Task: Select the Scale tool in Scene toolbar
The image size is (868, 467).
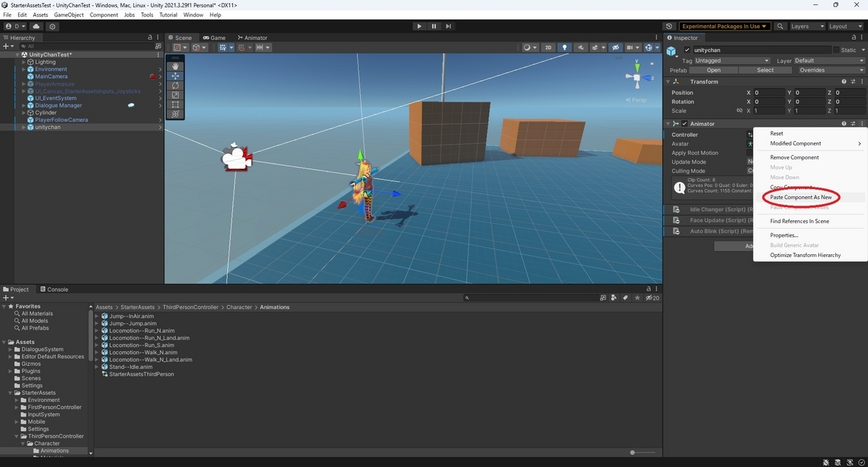Action: (x=175, y=95)
